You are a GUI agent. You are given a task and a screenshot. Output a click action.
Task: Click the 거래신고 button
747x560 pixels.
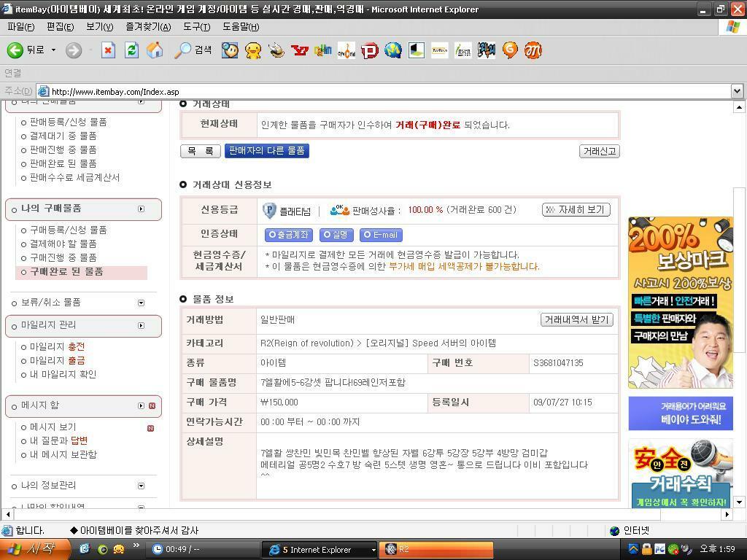pyautogui.click(x=600, y=151)
